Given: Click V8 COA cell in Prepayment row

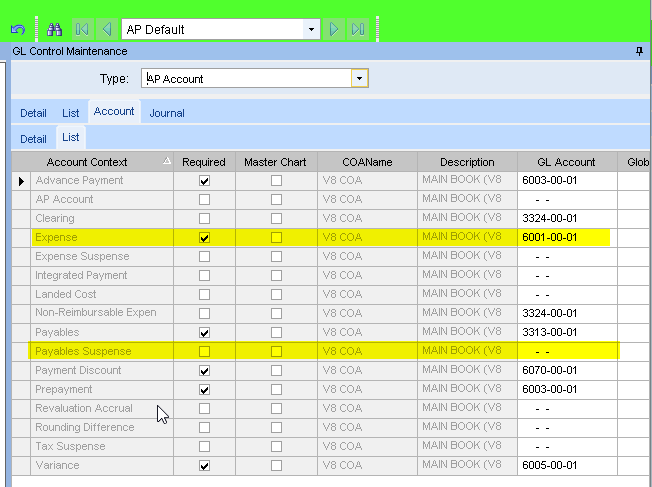Looking at the screenshot, I should pyautogui.click(x=367, y=390).
